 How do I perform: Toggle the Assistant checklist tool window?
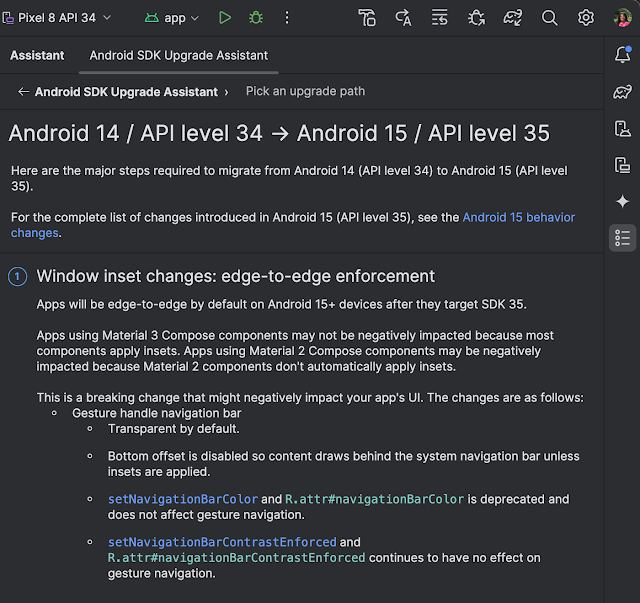(622, 237)
